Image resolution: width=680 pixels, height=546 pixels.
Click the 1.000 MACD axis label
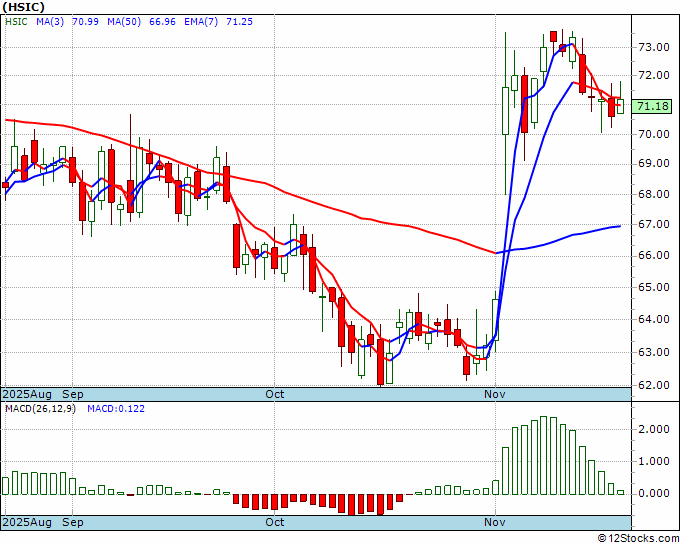[654, 461]
